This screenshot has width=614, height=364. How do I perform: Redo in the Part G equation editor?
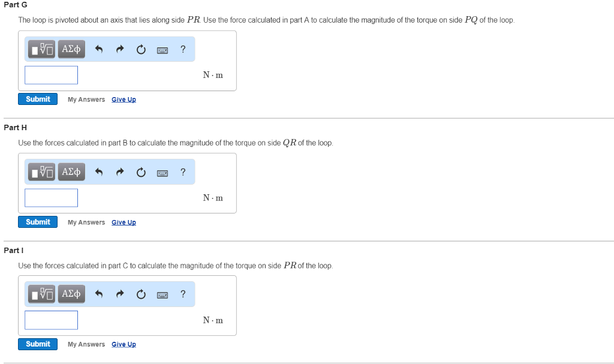(120, 49)
